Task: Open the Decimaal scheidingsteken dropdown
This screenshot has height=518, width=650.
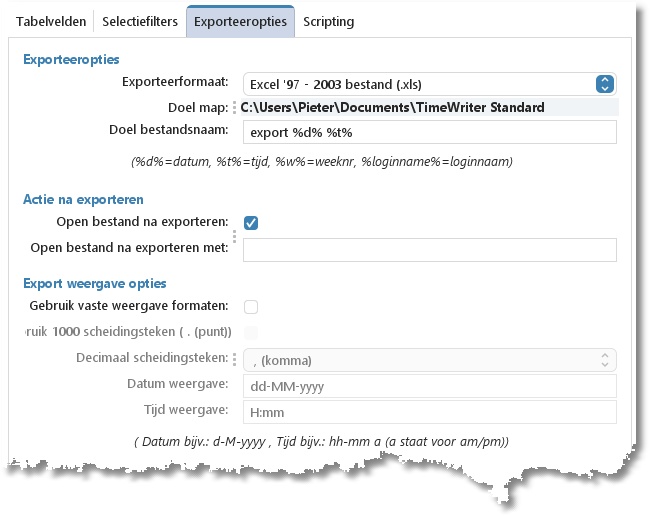Action: [429, 360]
